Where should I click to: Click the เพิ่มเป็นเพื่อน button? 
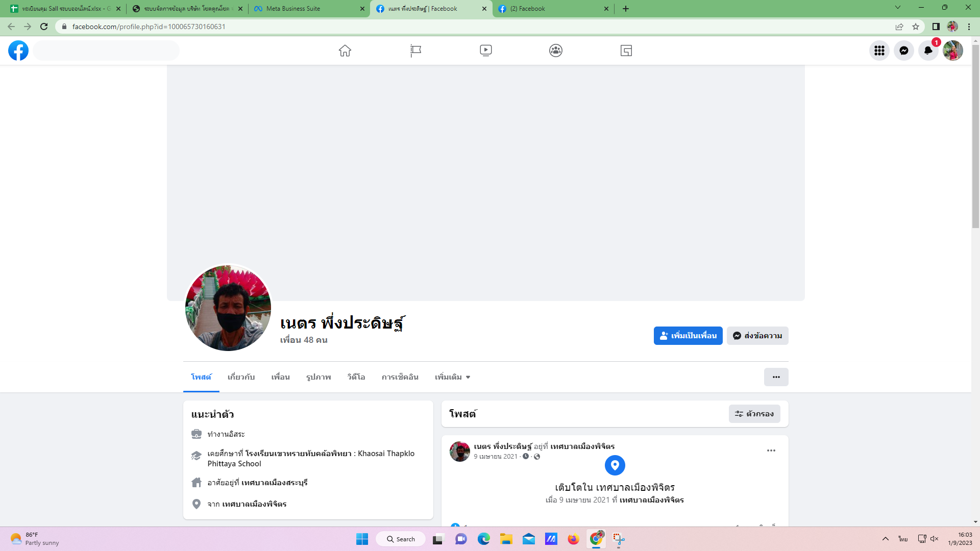tap(688, 336)
